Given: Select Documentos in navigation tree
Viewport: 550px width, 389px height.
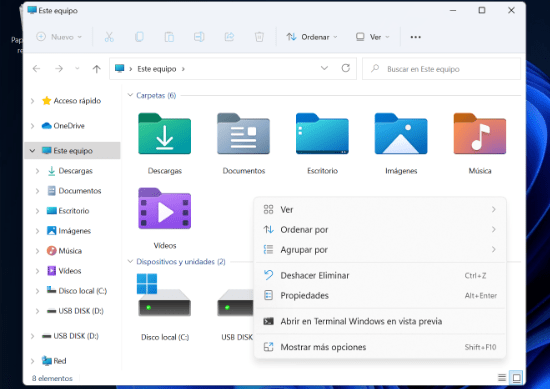Looking at the screenshot, I should click(80, 191).
